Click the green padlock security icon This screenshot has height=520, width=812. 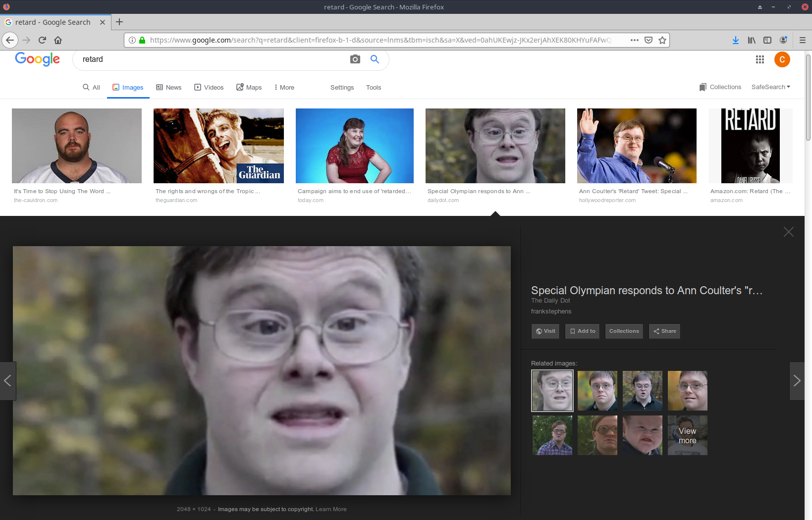142,40
